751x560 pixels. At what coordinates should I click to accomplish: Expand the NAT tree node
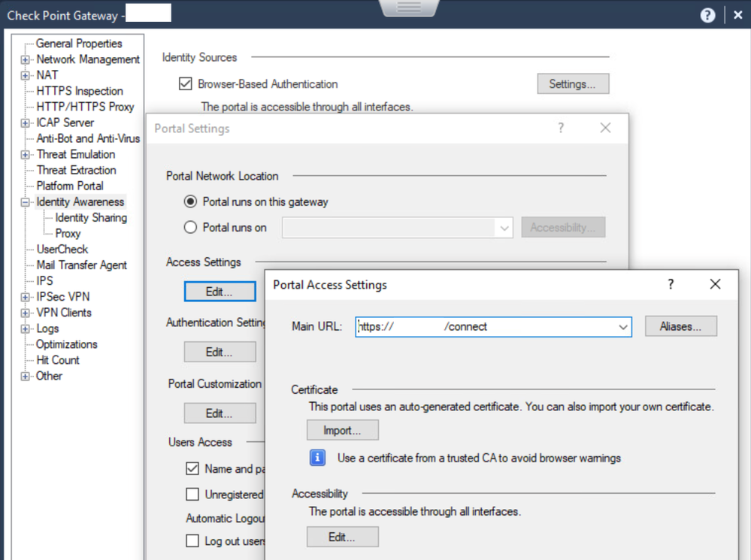[x=25, y=76]
